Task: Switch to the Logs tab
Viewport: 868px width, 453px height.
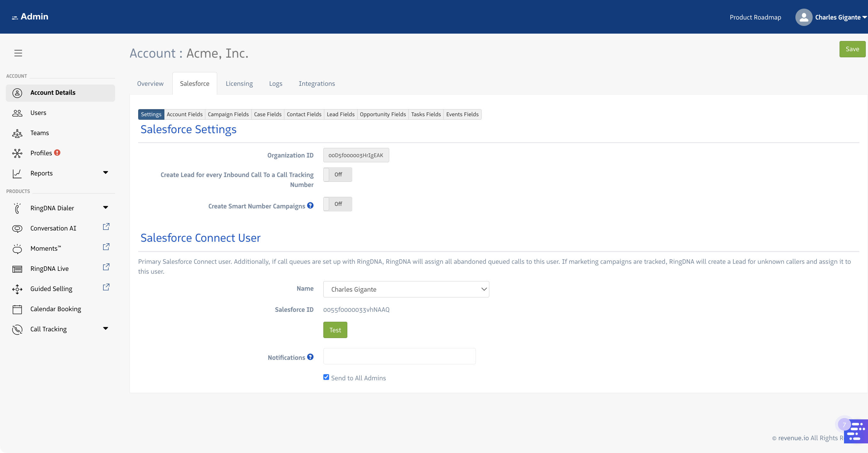Action: pyautogui.click(x=276, y=84)
